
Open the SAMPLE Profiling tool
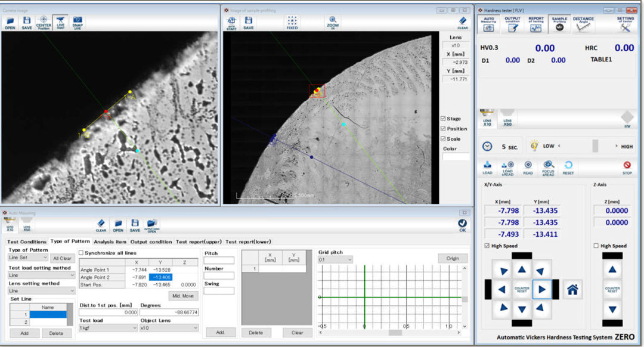559,24
